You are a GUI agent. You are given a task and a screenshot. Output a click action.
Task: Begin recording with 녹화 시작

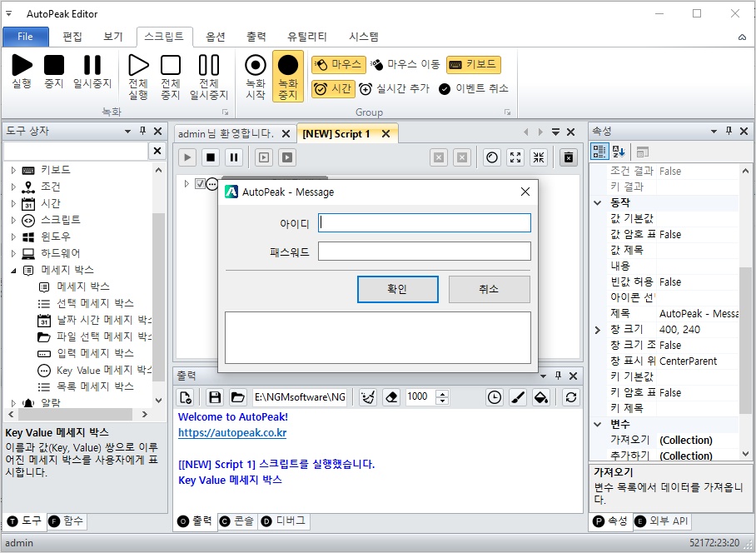pos(256,77)
